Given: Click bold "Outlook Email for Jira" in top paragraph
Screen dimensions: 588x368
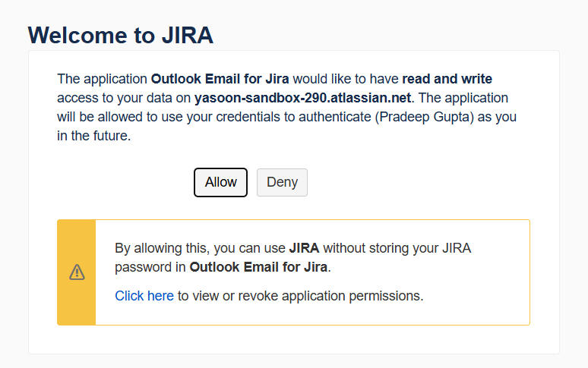Looking at the screenshot, I should [x=222, y=79].
